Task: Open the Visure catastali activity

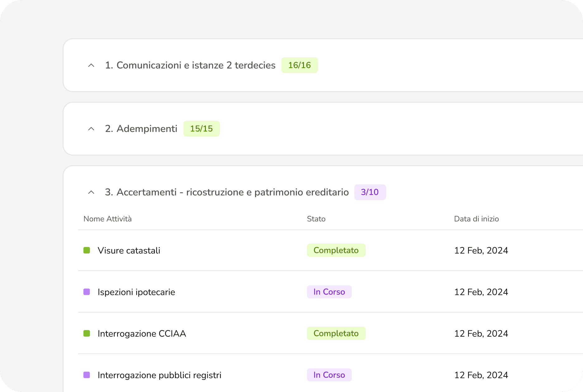Action: point(129,250)
